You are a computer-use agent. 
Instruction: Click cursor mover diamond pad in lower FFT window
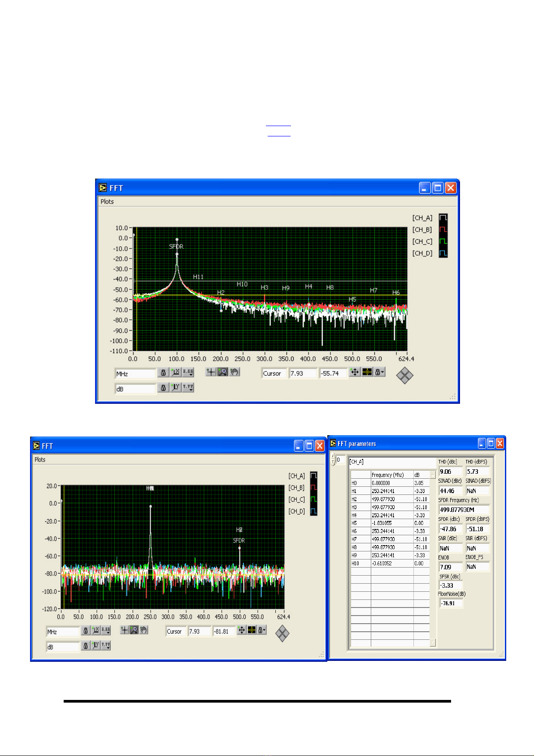coord(282,634)
